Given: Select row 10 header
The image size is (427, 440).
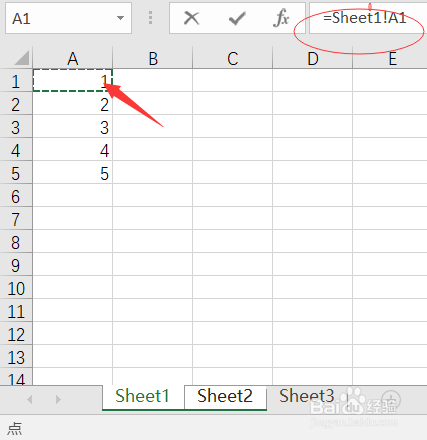Looking at the screenshot, I should (16, 288).
